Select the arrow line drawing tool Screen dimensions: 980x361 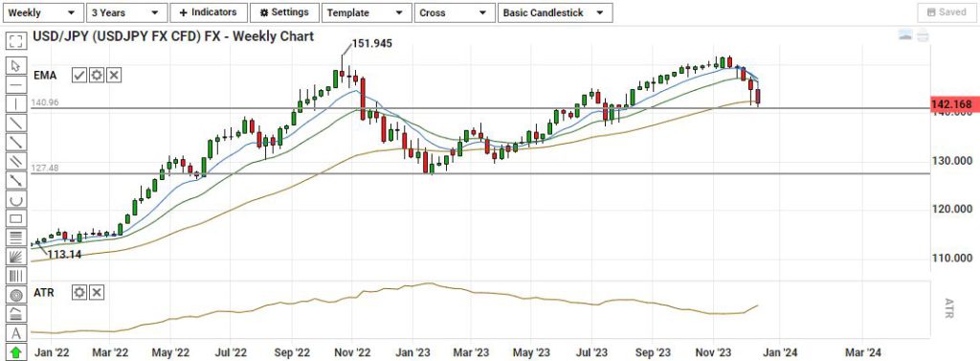coord(15,180)
